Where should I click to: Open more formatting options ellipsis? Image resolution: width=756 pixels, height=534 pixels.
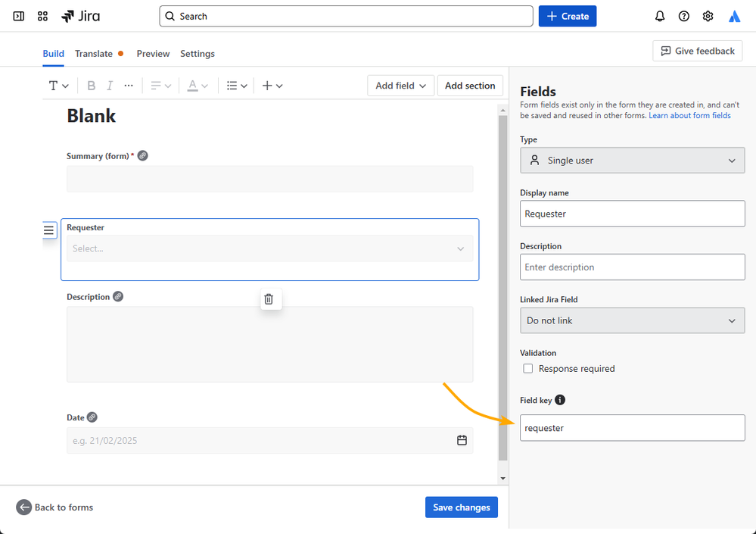[x=128, y=86]
